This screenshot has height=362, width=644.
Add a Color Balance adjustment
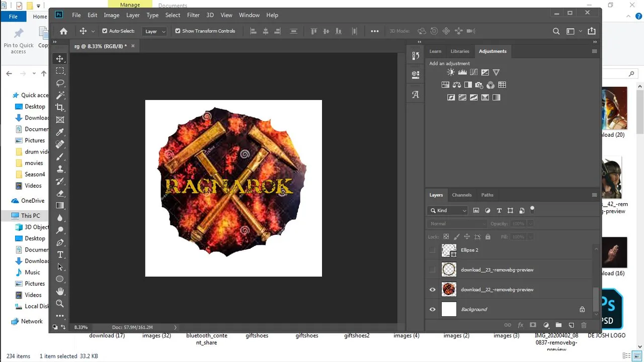457,85
